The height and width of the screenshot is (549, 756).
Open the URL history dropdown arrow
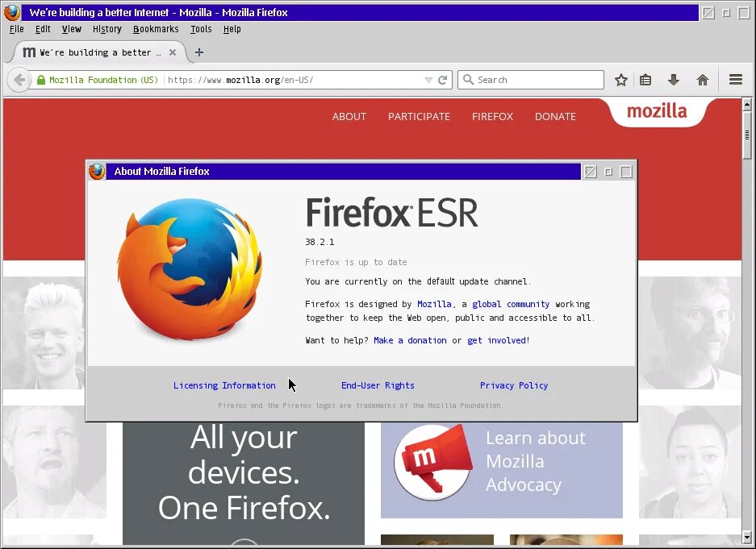pos(428,80)
